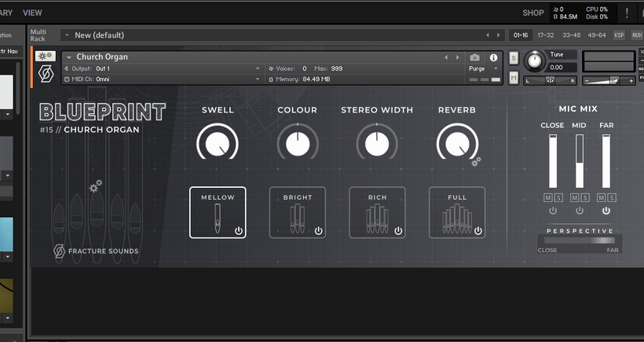Click the instrument wrench edit icon

tap(46, 57)
